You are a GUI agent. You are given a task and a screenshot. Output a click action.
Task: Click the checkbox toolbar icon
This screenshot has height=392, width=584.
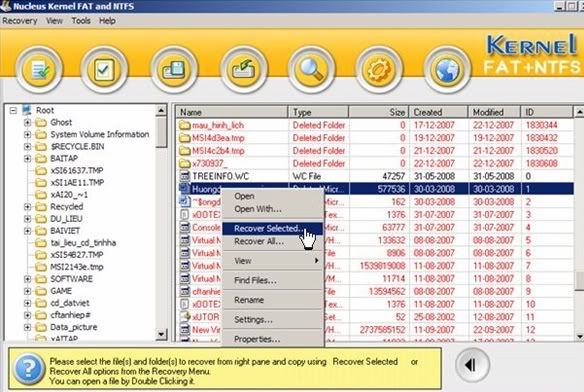pos(104,70)
